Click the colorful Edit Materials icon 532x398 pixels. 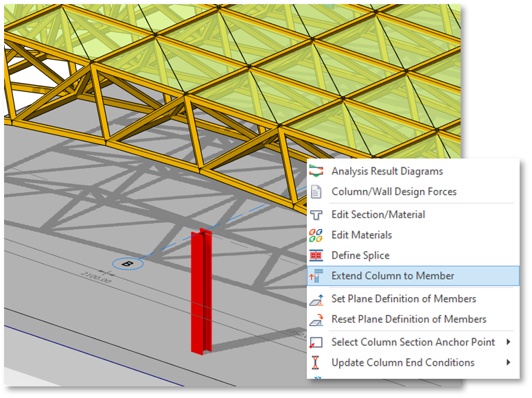point(316,235)
